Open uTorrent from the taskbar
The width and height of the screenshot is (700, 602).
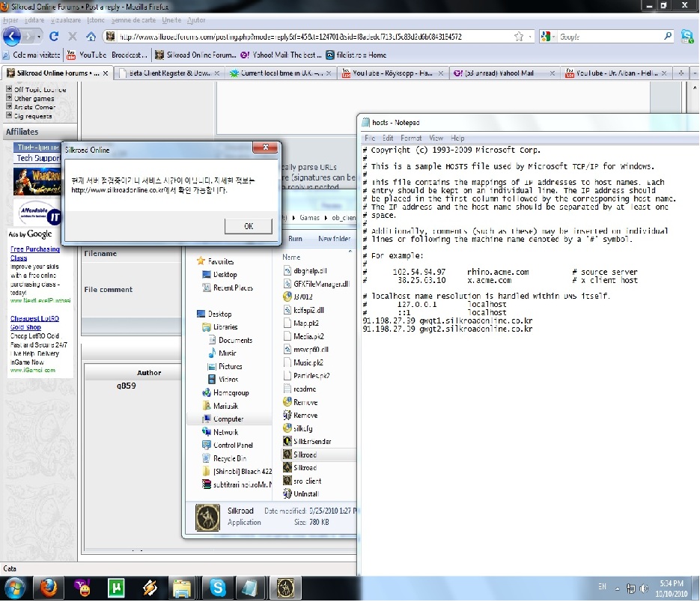point(115,587)
